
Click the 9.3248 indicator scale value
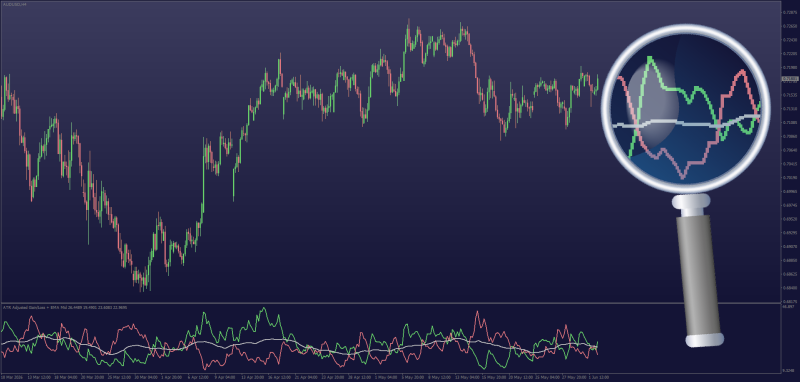coord(788,371)
